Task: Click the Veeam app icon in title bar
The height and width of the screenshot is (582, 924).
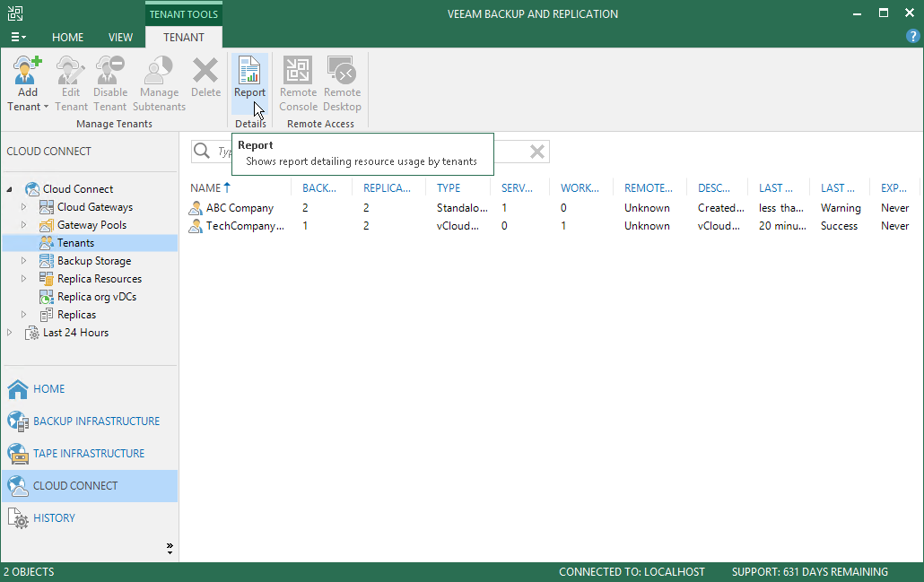Action: [15, 13]
